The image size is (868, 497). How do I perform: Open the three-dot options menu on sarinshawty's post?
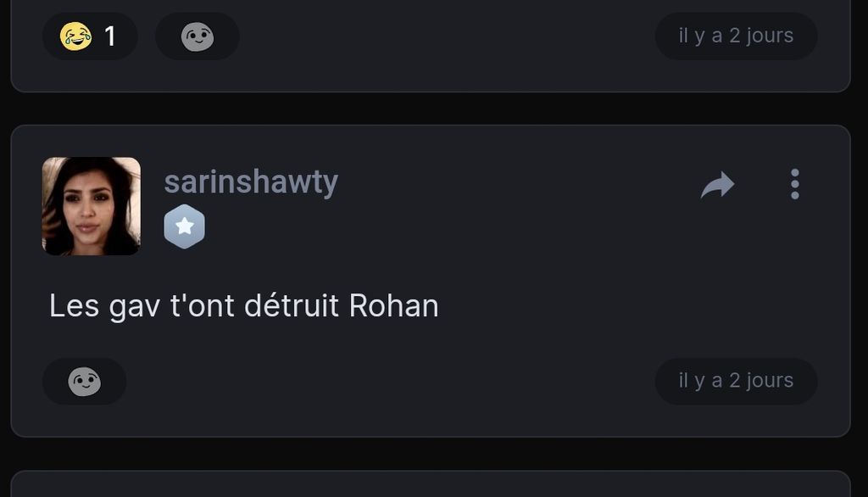click(794, 184)
